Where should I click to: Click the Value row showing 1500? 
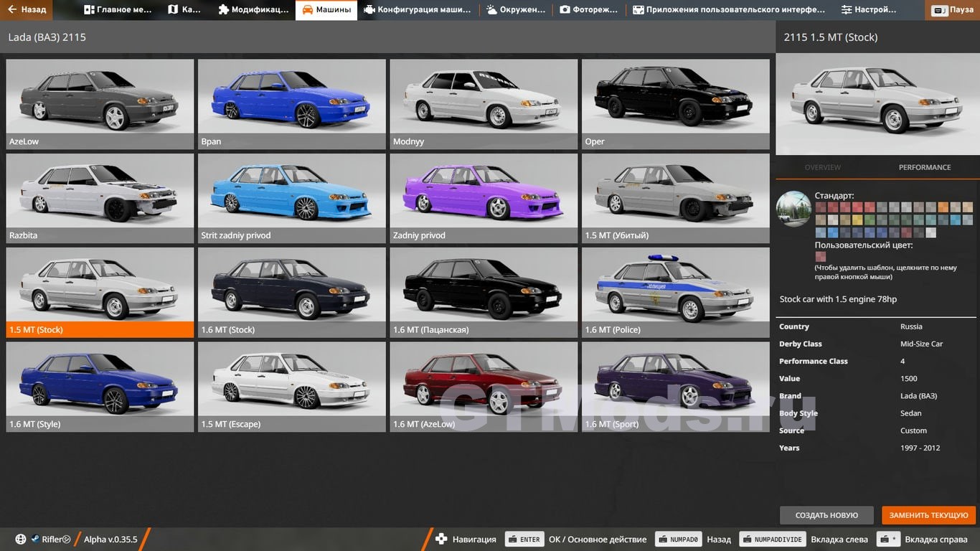pos(877,378)
